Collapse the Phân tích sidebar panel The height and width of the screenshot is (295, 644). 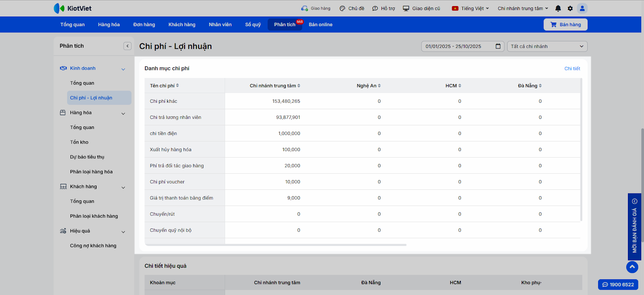(x=128, y=46)
